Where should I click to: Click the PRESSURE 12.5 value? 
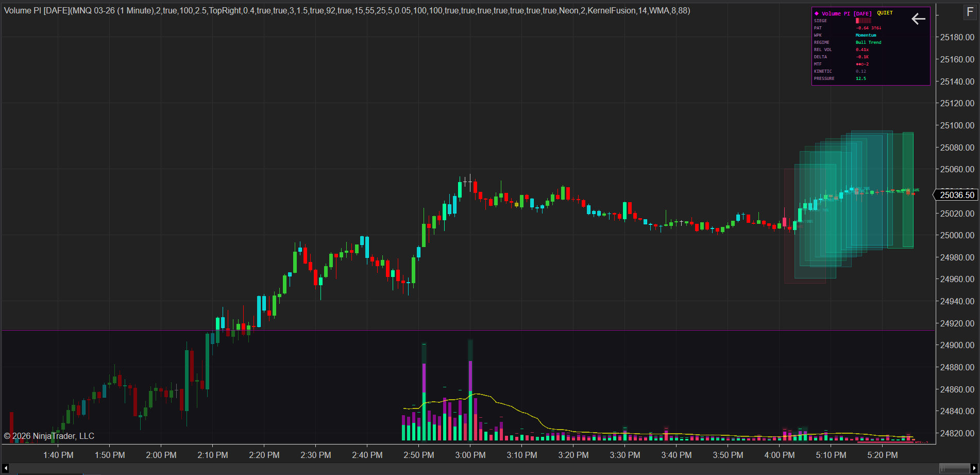[861, 78]
